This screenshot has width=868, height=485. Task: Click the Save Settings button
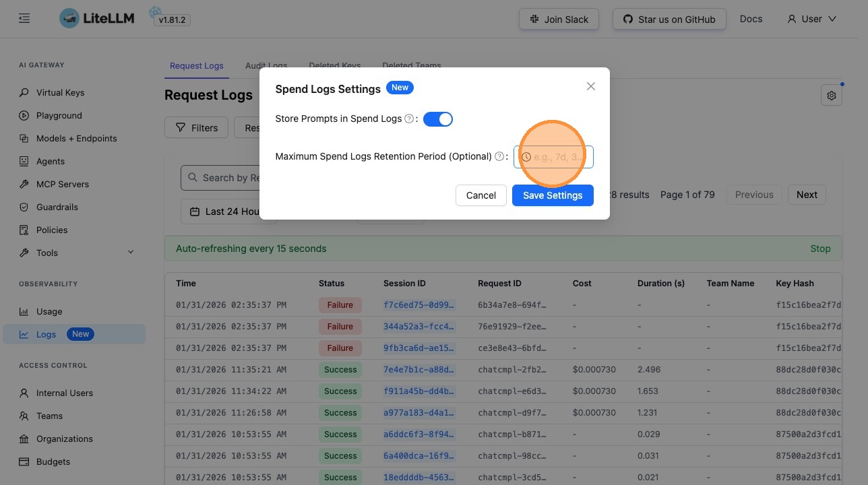pos(552,195)
